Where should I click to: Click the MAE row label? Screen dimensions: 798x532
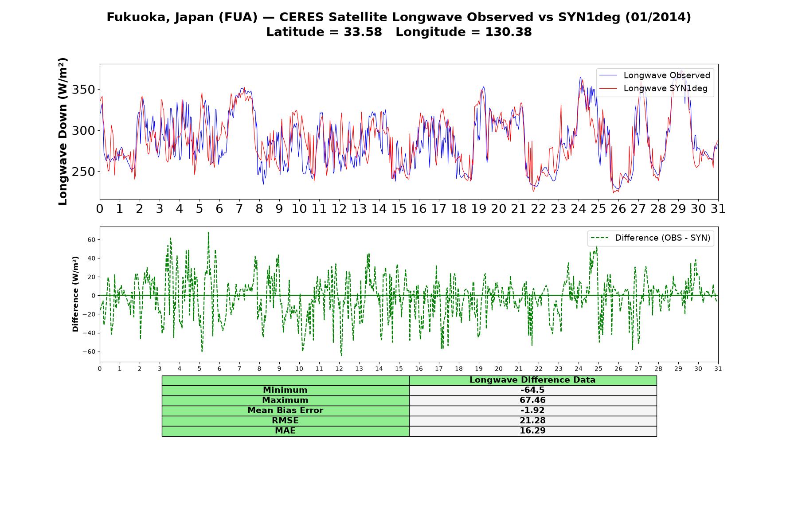click(285, 431)
